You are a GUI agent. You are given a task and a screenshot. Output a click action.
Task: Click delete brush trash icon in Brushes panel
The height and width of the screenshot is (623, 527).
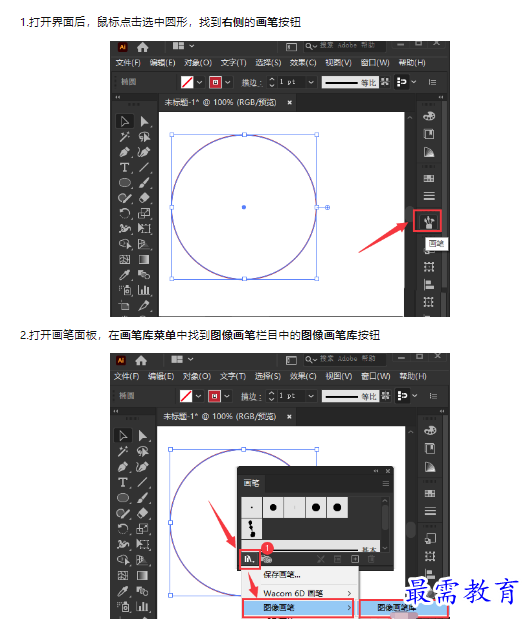[x=371, y=559]
